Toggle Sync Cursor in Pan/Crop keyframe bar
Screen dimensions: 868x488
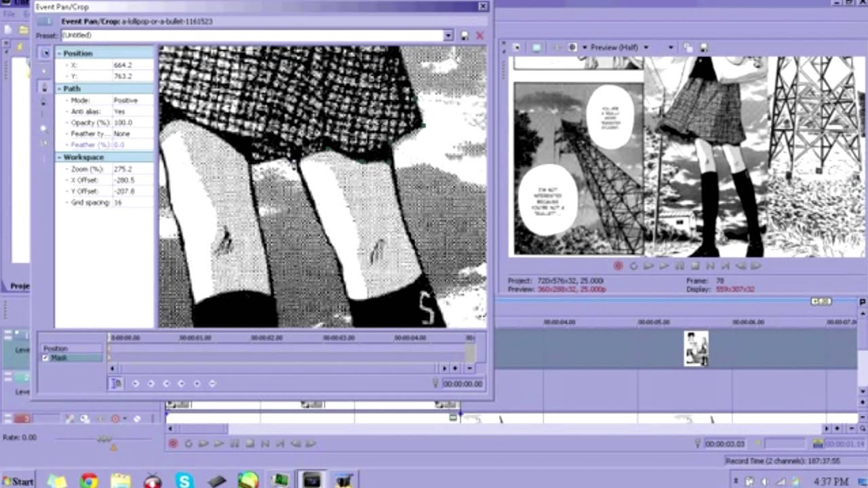click(116, 384)
